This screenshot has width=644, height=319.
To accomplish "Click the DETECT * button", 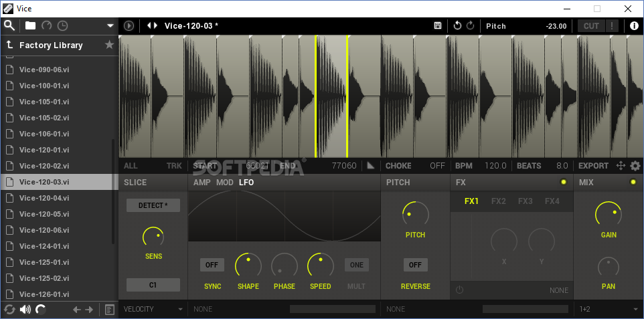I will point(153,205).
